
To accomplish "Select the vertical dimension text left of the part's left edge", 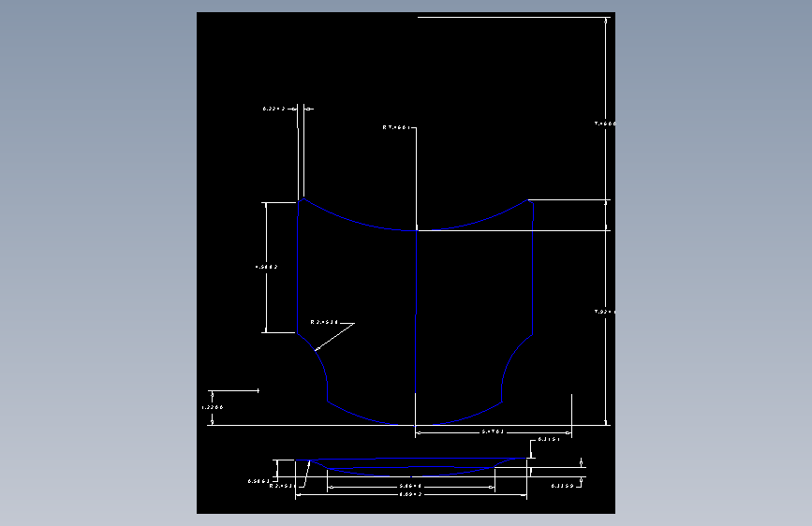I will (267, 267).
